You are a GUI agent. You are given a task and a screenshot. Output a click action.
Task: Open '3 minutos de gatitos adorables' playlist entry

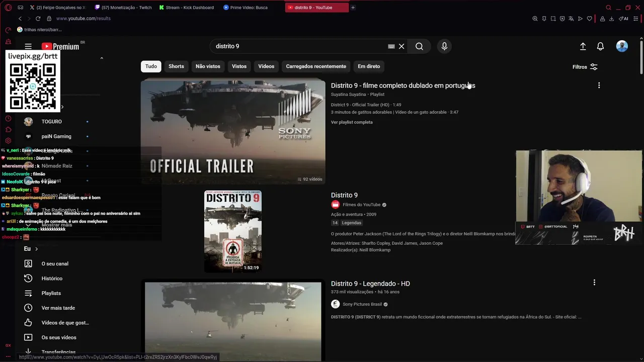(394, 112)
